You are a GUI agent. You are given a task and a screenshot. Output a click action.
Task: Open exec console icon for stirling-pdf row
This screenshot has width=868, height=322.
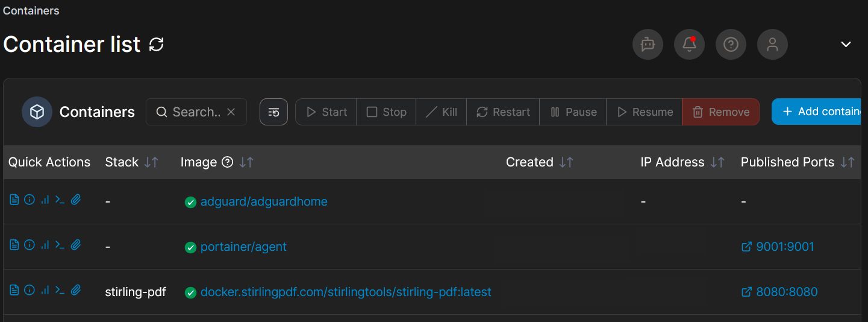pyautogui.click(x=60, y=290)
